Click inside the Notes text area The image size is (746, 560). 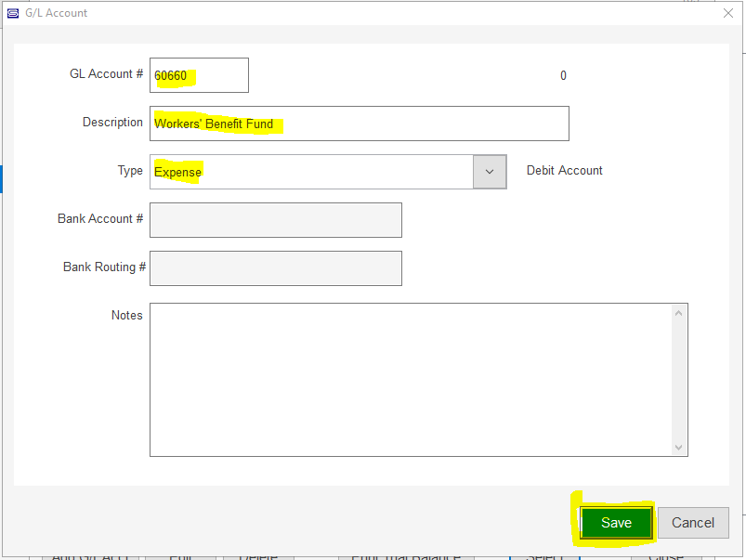coord(409,379)
